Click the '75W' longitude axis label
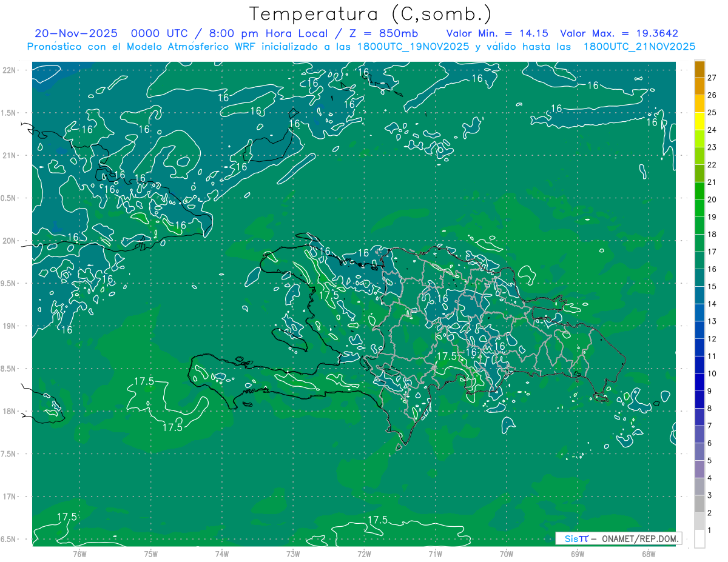728x562 pixels. 150,554
